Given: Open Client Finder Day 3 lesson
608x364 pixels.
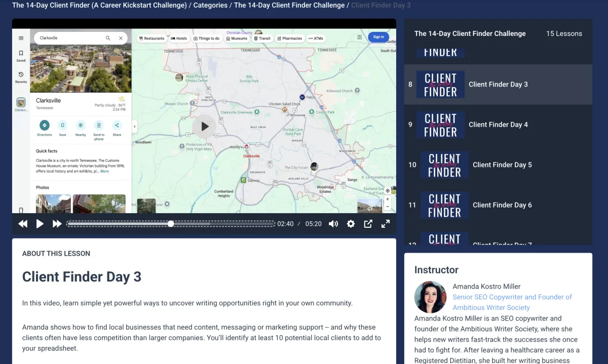Looking at the screenshot, I should [x=498, y=85].
